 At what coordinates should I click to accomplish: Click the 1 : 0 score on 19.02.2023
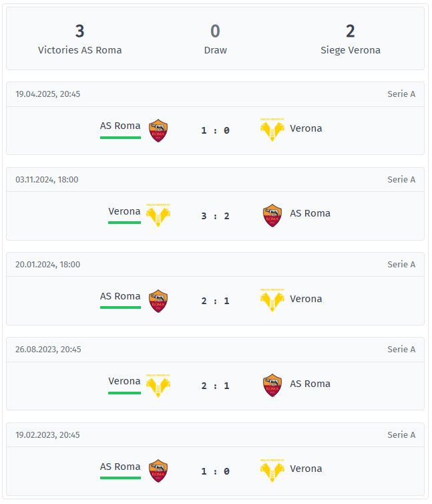215,471
